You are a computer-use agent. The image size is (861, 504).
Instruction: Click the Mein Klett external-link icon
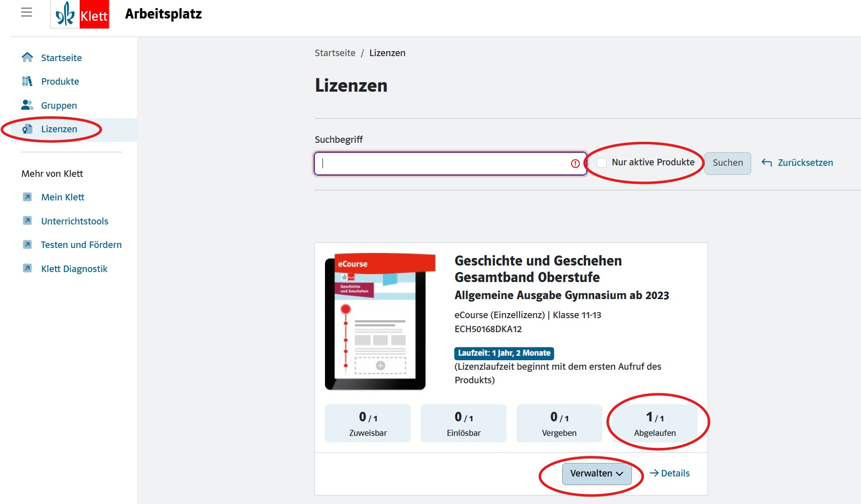28,197
